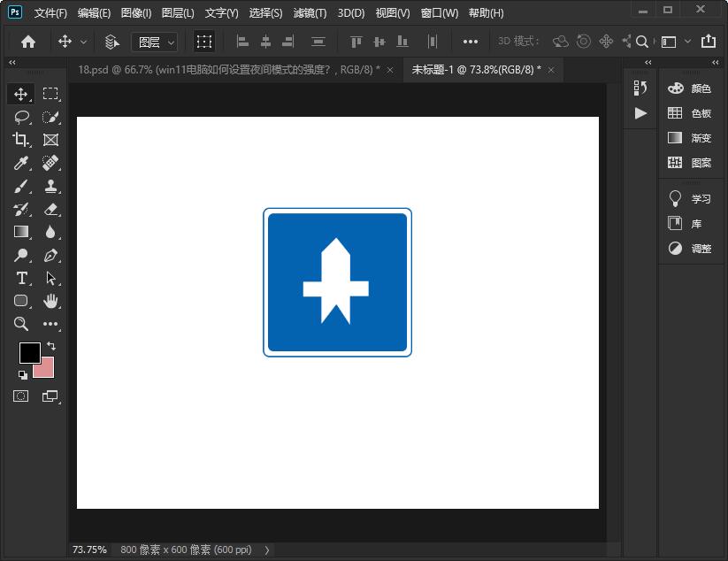The height and width of the screenshot is (561, 728).
Task: Select the Pen tool
Action: point(50,255)
